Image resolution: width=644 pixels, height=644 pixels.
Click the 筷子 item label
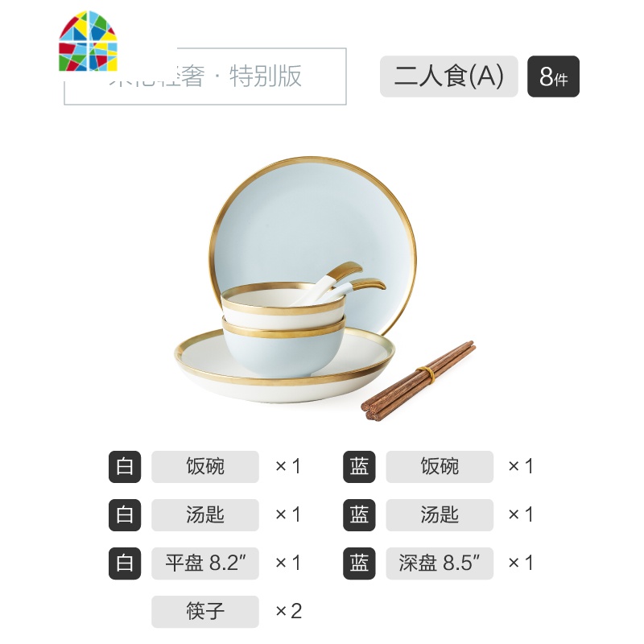(205, 611)
